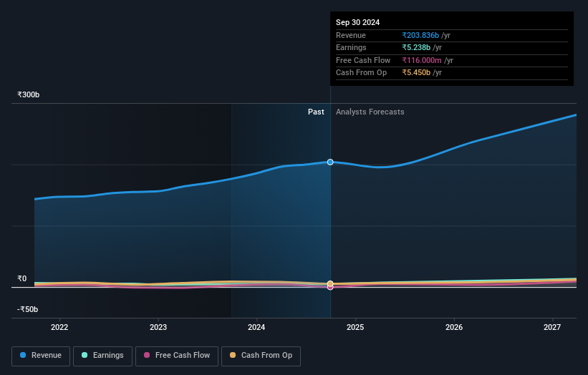
Task: Click the ₹5.450b cash from op value
Action: [416, 73]
